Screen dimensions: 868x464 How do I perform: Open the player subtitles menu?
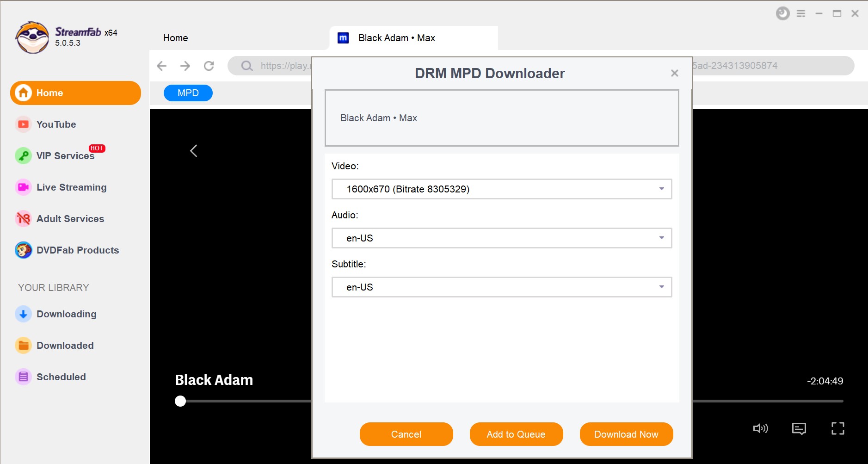click(799, 429)
